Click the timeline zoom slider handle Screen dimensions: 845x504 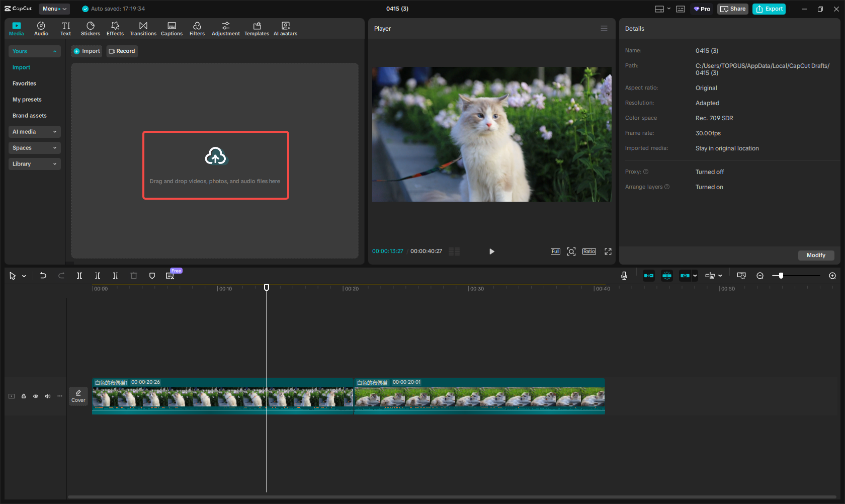tap(781, 276)
